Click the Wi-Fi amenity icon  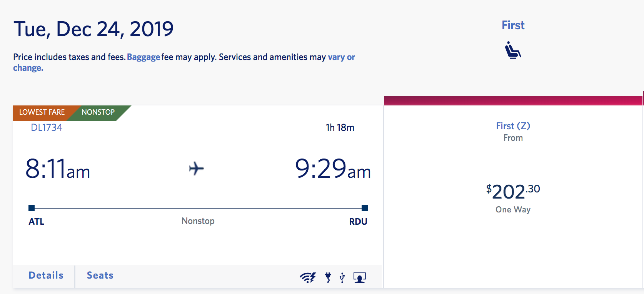point(308,277)
